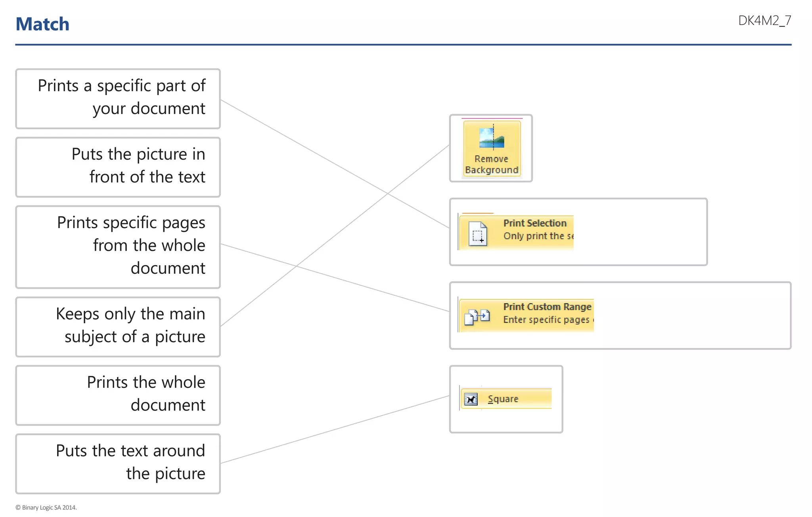
Task: Click the Binary Logic SA 2014 copyright
Action: click(46, 507)
